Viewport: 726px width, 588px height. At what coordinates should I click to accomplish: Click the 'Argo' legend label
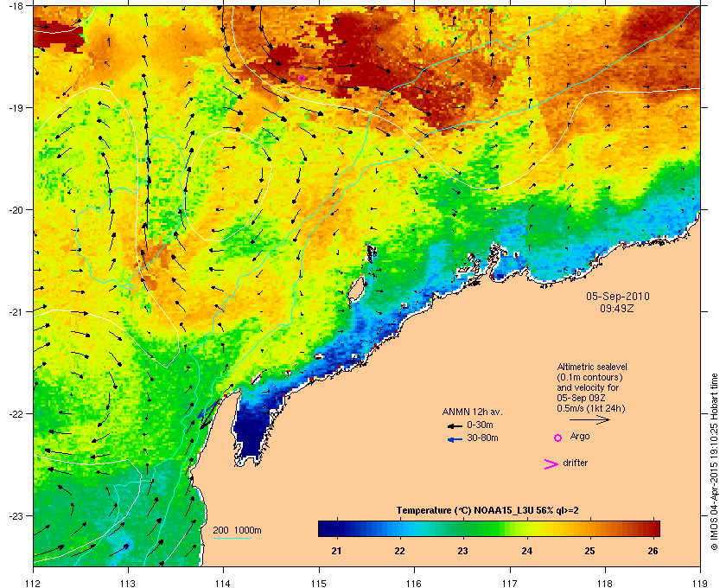(580, 437)
